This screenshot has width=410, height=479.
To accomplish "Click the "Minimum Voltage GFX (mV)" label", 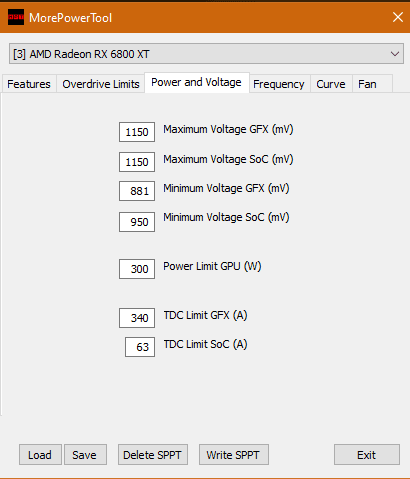I will (x=226, y=188).
